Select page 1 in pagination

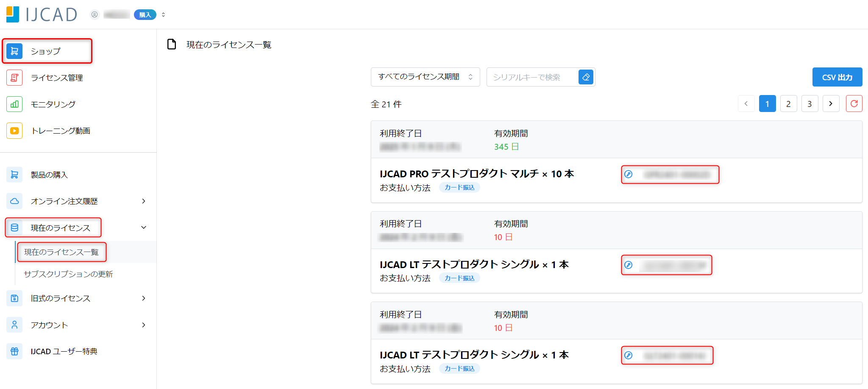[768, 104]
